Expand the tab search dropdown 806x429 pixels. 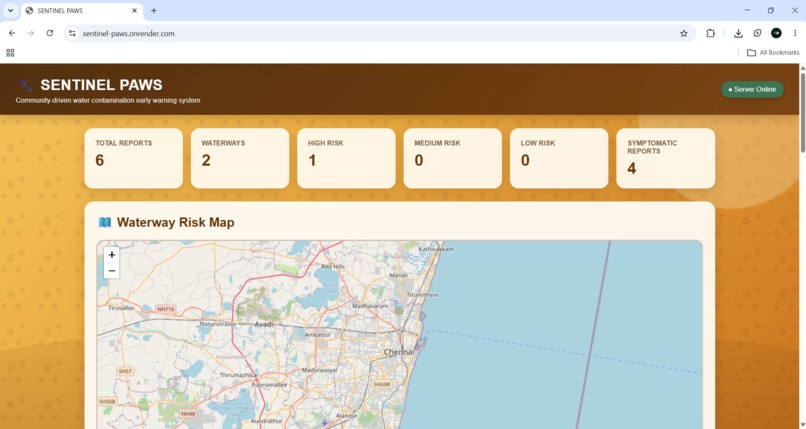tap(10, 10)
